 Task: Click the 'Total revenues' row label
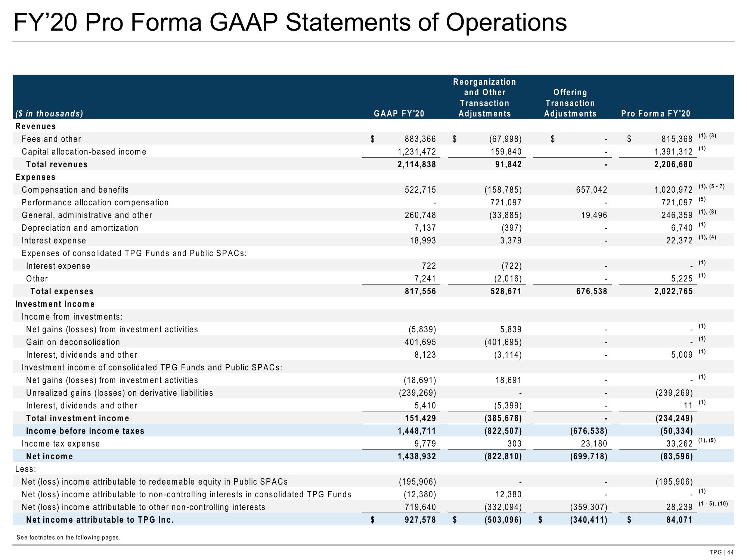57,164
